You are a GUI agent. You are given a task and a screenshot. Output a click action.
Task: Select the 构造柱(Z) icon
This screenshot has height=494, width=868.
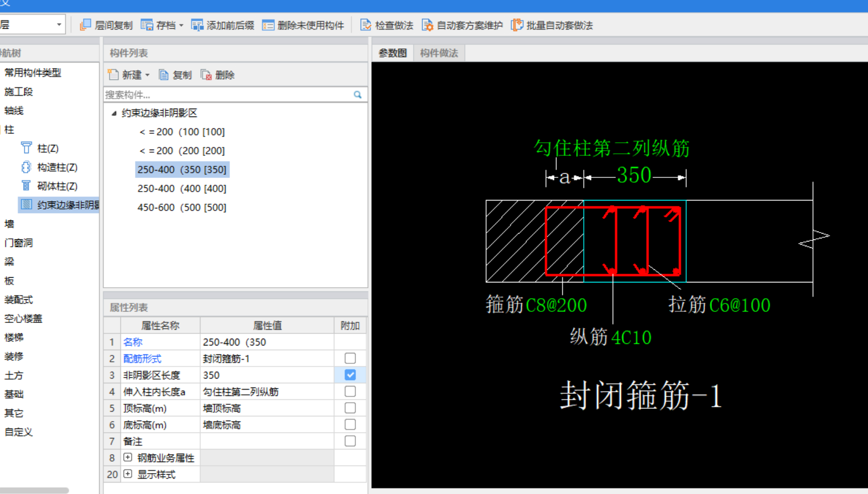(x=26, y=167)
